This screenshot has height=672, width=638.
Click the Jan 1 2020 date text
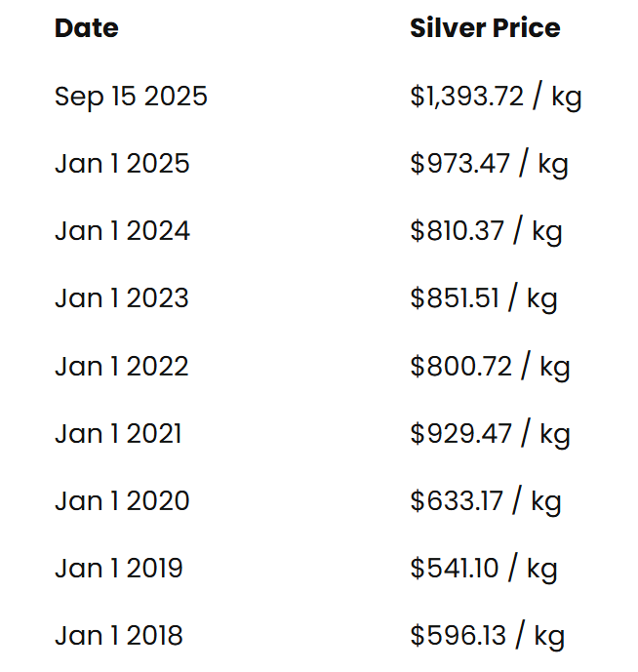(x=122, y=501)
